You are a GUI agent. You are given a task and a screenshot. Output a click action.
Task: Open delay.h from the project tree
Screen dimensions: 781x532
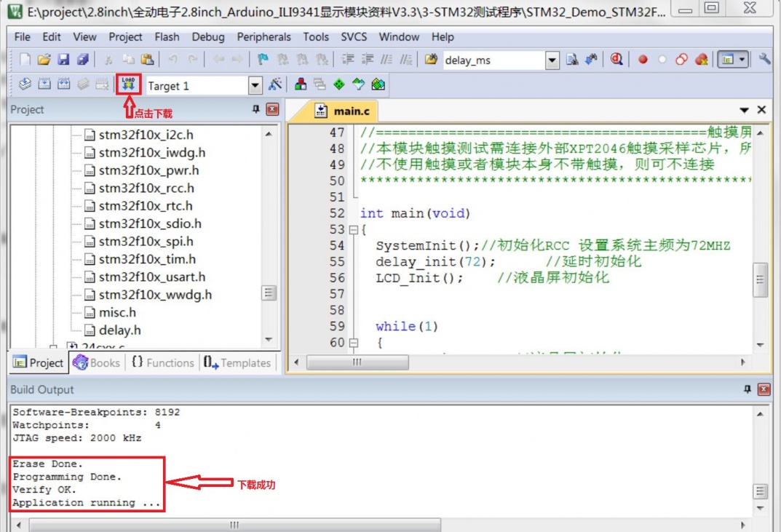coord(119,330)
